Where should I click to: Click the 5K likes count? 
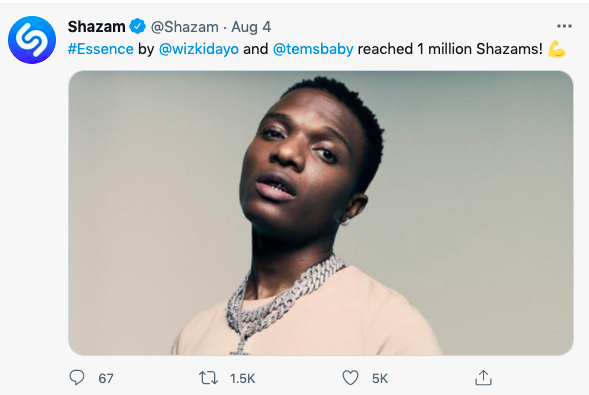click(x=380, y=378)
